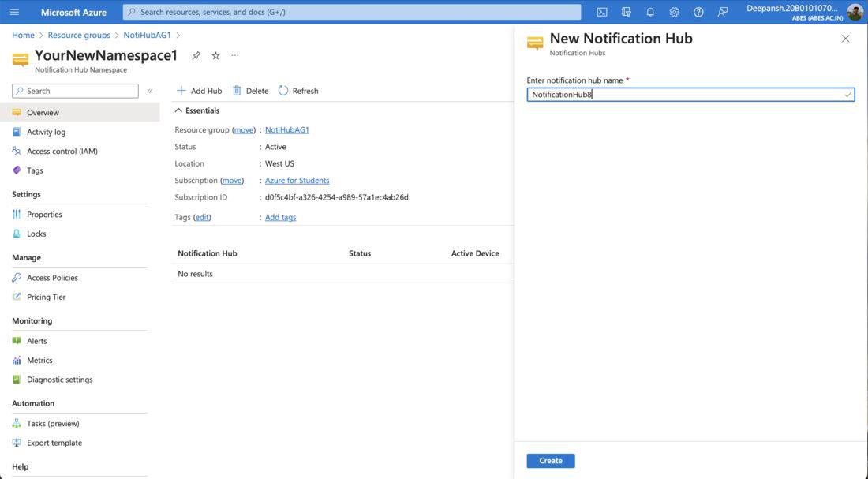
Task: Open the Azure portal hamburger menu
Action: coord(14,12)
